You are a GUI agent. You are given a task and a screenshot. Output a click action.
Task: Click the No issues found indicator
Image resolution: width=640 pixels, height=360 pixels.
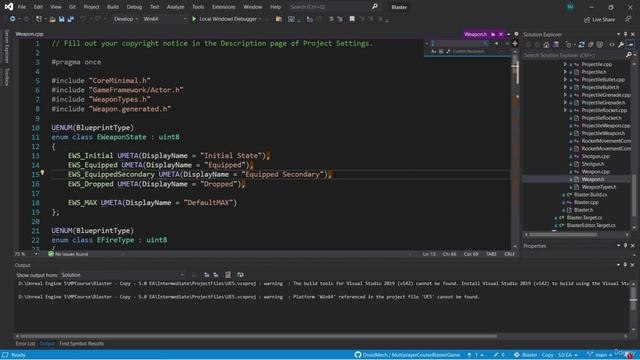point(68,254)
